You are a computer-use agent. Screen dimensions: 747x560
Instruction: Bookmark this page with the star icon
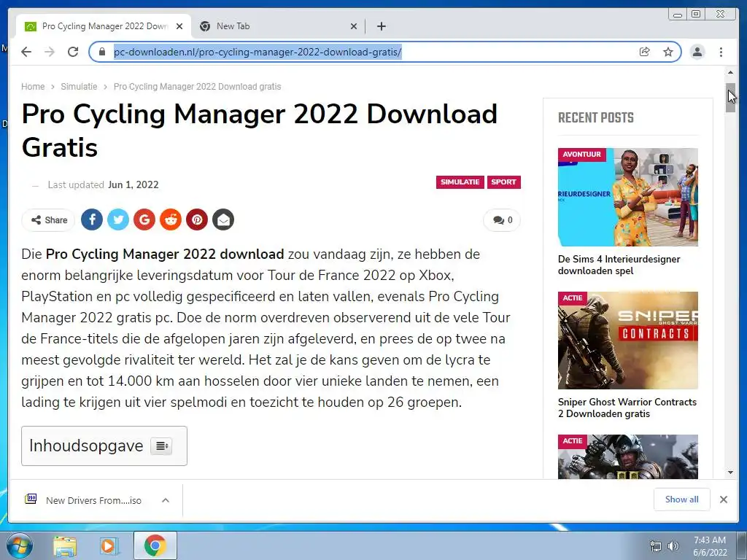coord(668,52)
